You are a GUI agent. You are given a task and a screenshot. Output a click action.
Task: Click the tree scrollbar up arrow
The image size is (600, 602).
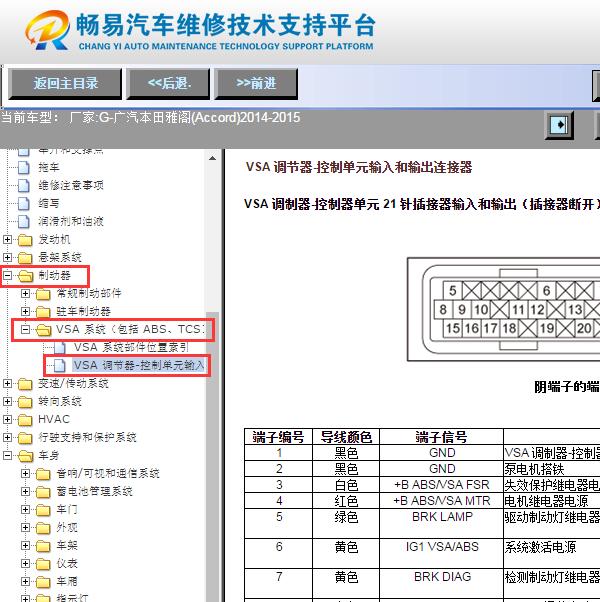click(212, 158)
